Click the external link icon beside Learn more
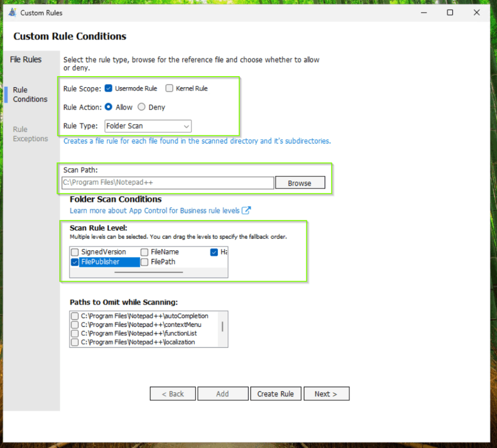Screen dimensions: 497x448 point(247,210)
